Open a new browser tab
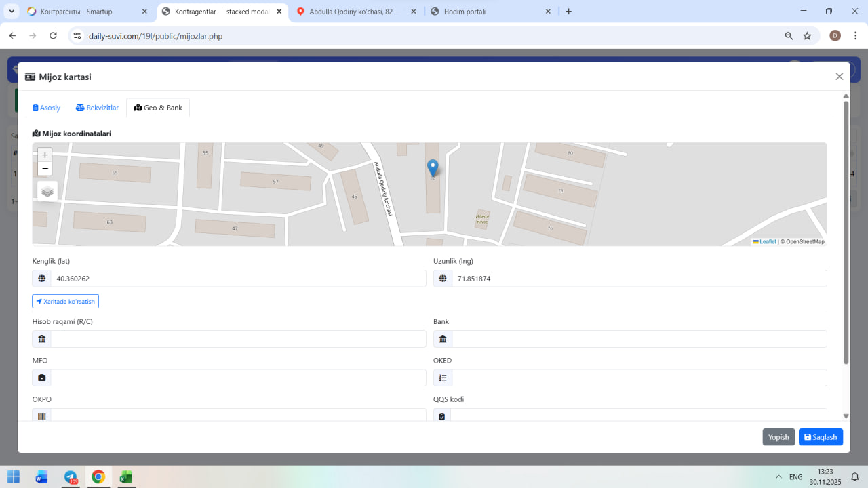 (x=568, y=12)
